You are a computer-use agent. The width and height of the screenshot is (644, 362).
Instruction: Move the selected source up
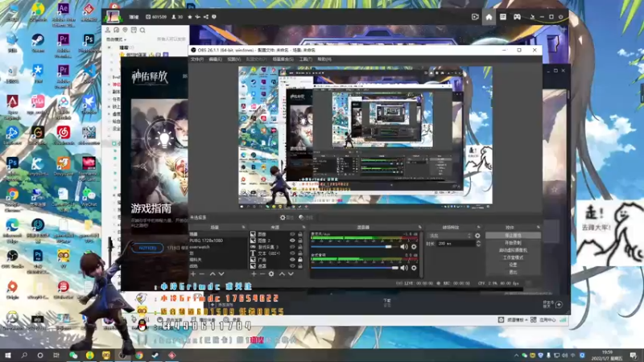click(x=282, y=274)
